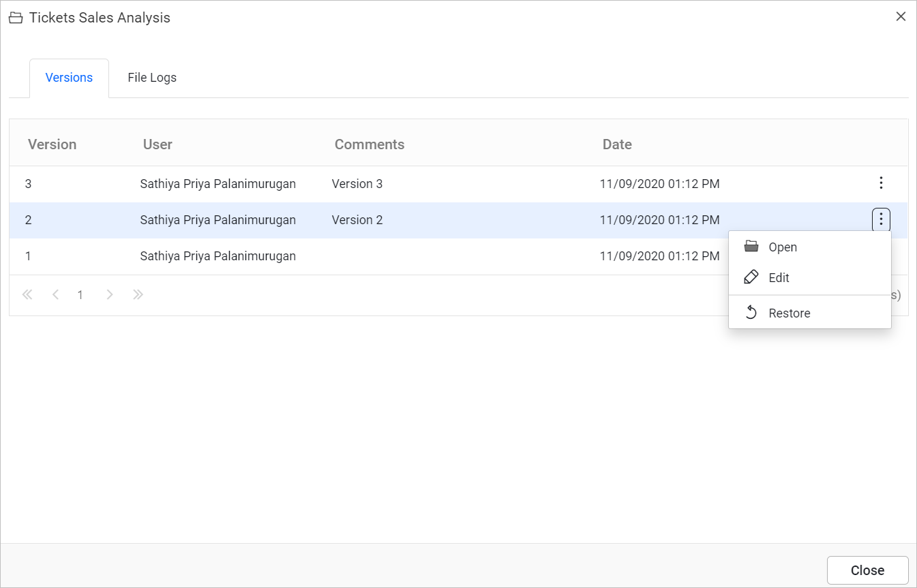
Task: Click the pencil icon next to Edit
Action: click(x=751, y=277)
